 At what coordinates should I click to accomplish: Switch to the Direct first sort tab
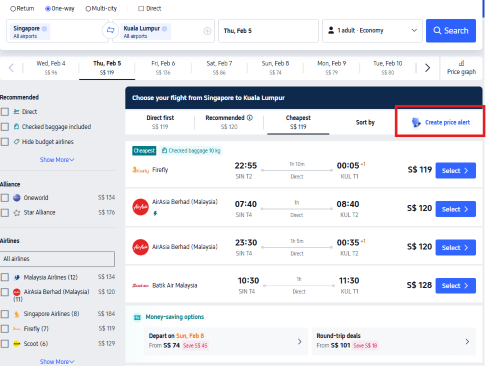[160, 122]
